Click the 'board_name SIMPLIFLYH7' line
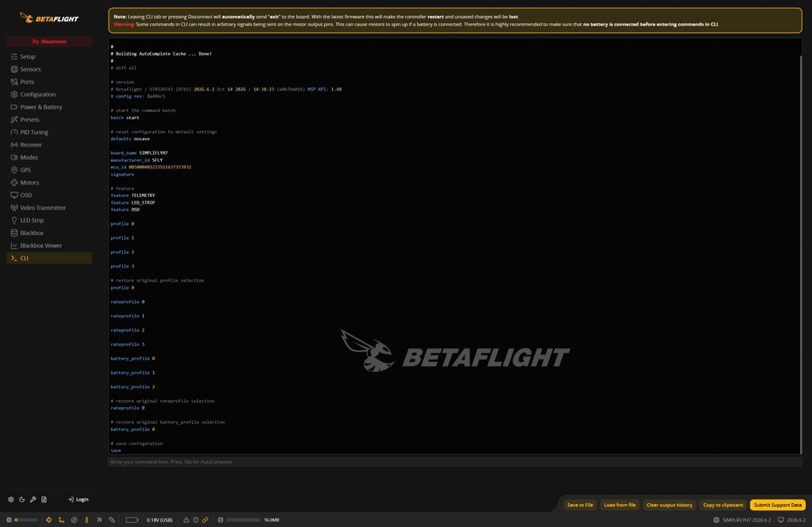The width and height of the screenshot is (812, 527). (139, 153)
